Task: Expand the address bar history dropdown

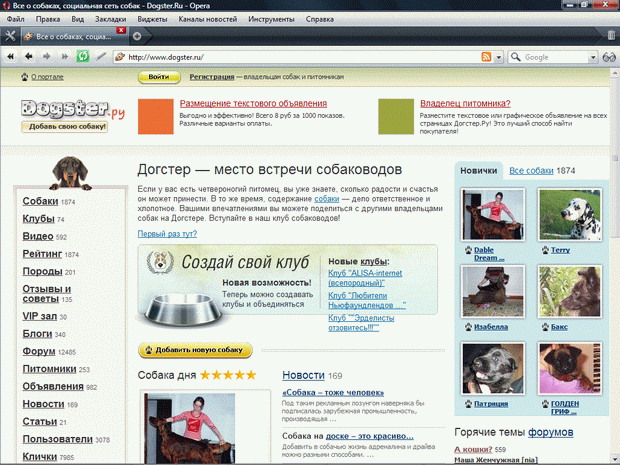Action: click(x=499, y=57)
